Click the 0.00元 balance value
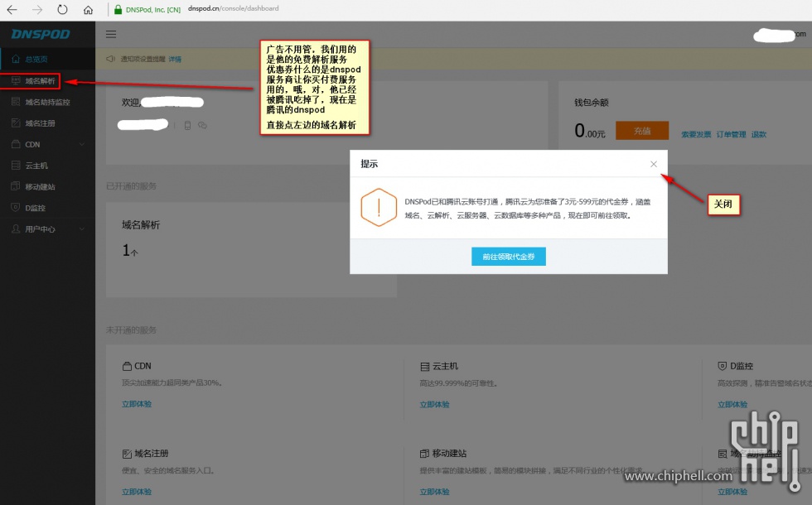The image size is (812, 505). coord(590,131)
